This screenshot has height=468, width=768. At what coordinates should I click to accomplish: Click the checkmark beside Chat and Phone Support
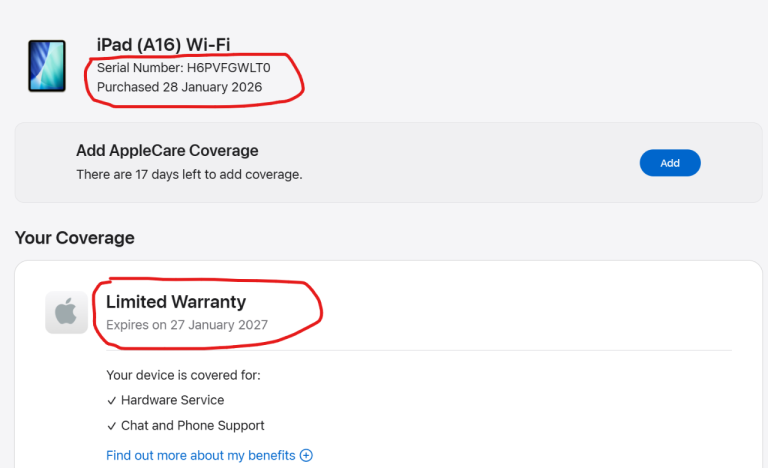pos(111,425)
